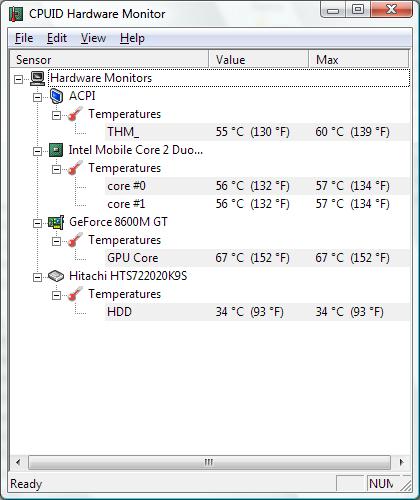Click the Sensor column header

(109, 59)
